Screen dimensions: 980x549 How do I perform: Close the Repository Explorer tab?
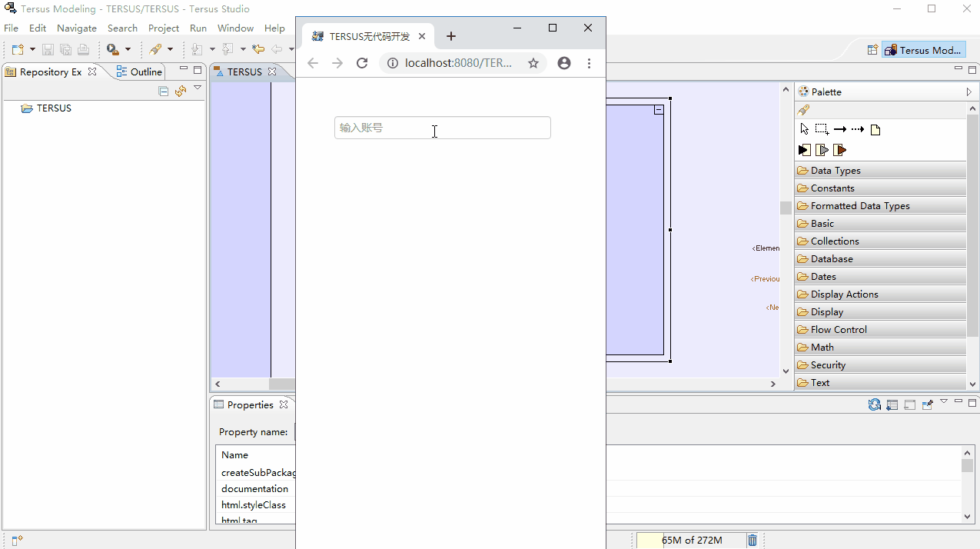pos(92,72)
